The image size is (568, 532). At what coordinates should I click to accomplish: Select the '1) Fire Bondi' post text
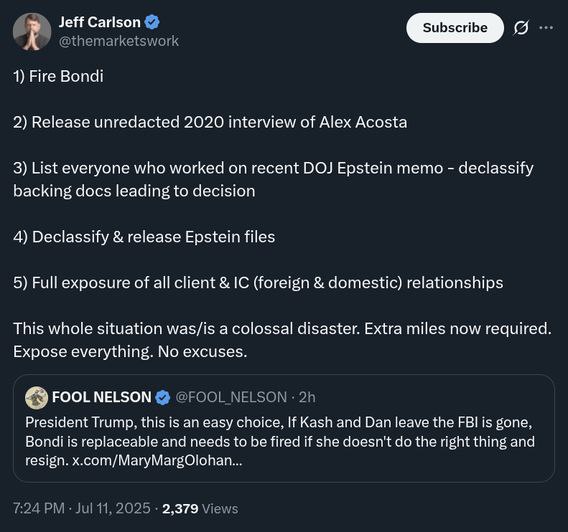58,76
